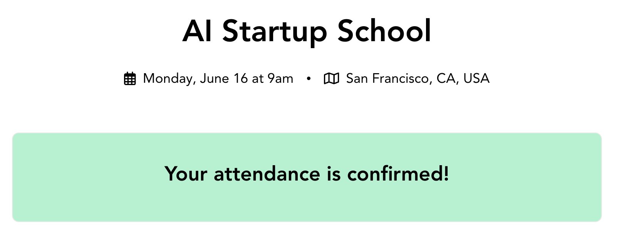Screen dimensions: 644x241
Task: Click the word "at" in the date line
Action: (258, 79)
